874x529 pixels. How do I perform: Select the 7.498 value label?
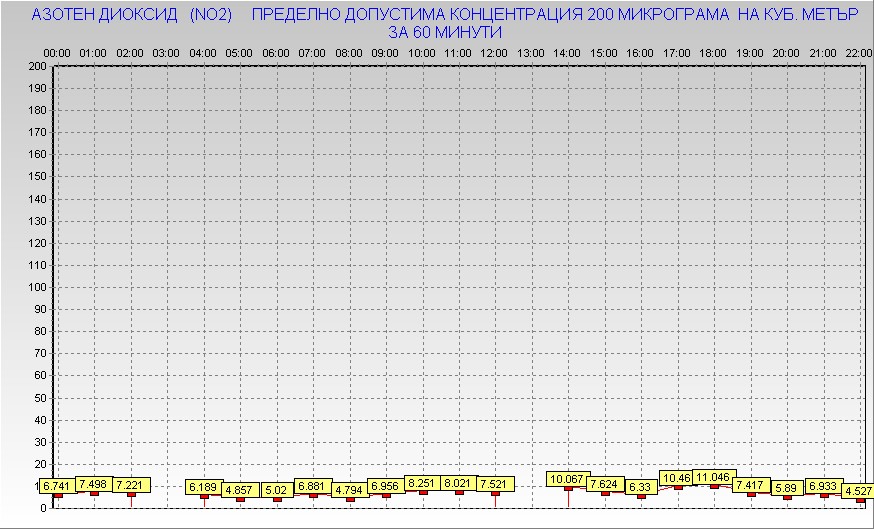95,484
